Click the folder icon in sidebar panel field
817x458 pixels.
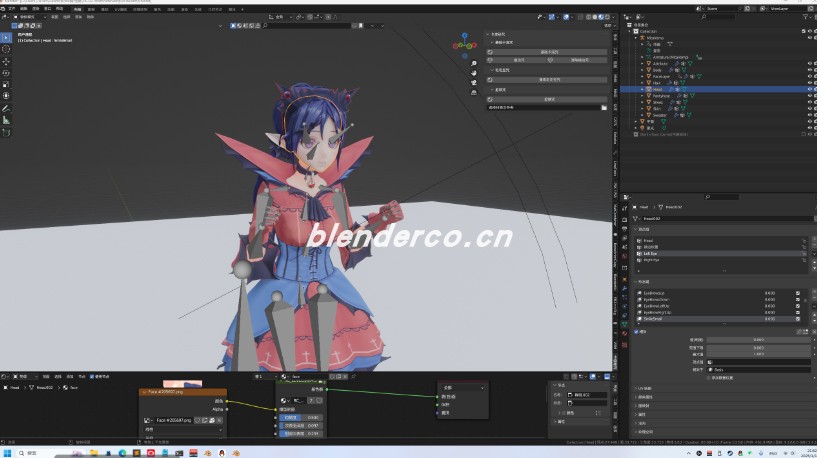(x=604, y=107)
